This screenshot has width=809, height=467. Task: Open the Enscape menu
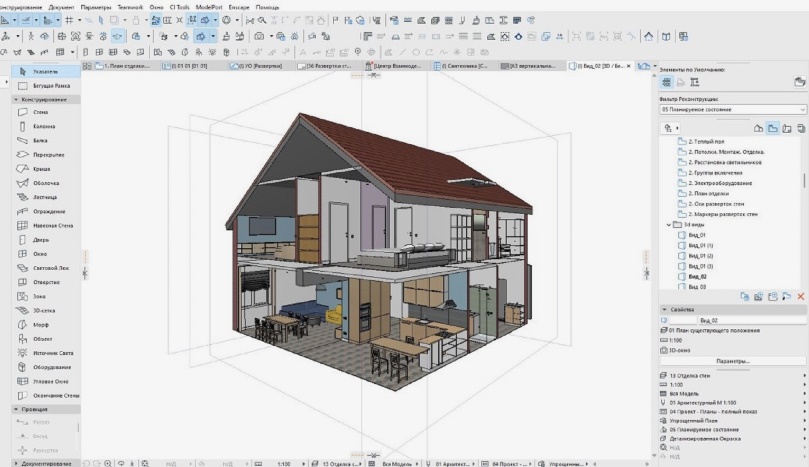click(239, 7)
